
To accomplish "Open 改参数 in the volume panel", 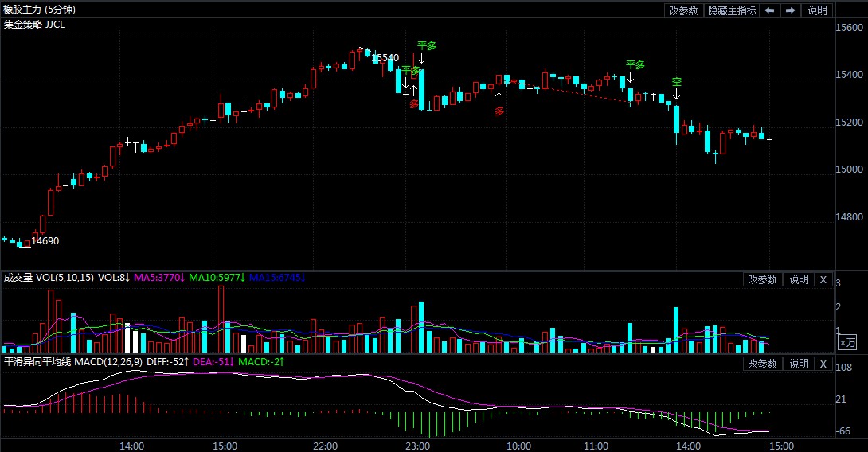I will (762, 279).
